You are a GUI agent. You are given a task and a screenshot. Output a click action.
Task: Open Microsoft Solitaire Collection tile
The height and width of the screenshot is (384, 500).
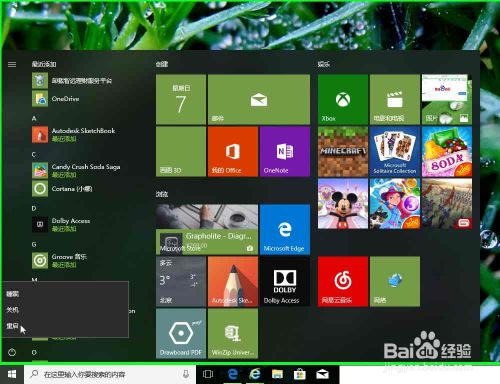[395, 151]
